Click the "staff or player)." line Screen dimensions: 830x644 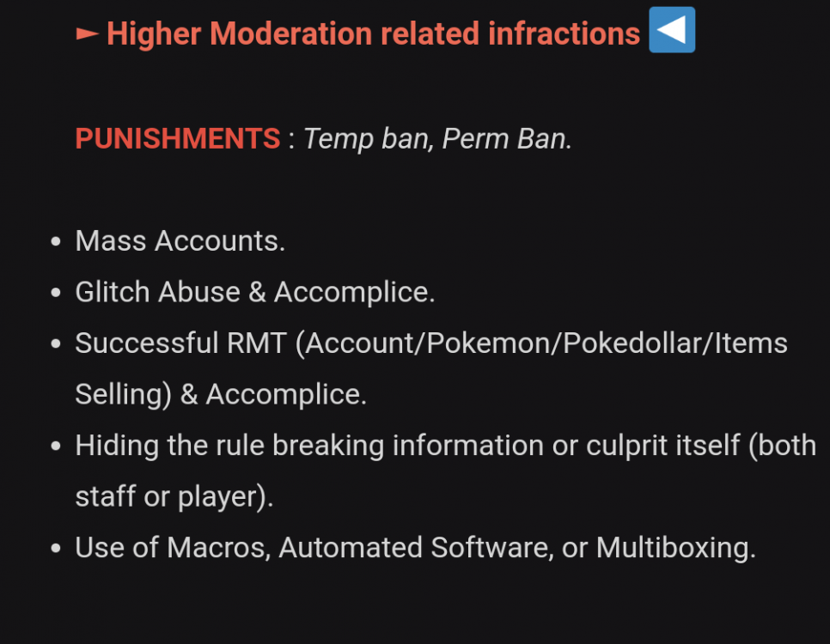click(x=174, y=496)
